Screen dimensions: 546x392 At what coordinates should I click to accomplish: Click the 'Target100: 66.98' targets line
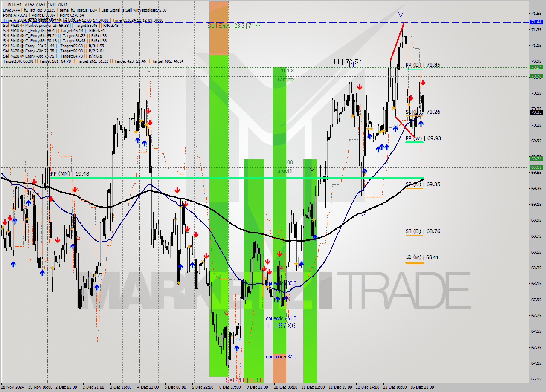93,61
